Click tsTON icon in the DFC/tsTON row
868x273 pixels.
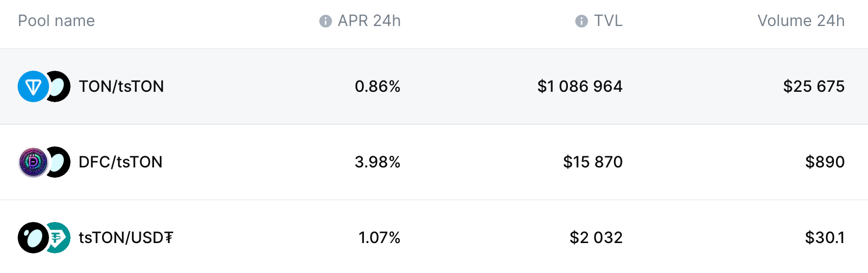click(x=59, y=162)
